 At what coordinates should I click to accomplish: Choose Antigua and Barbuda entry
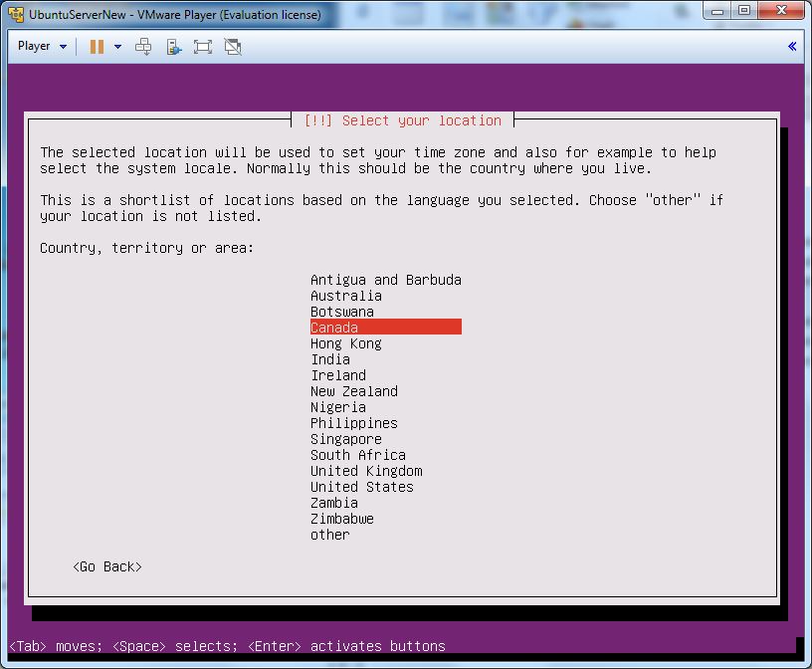385,280
